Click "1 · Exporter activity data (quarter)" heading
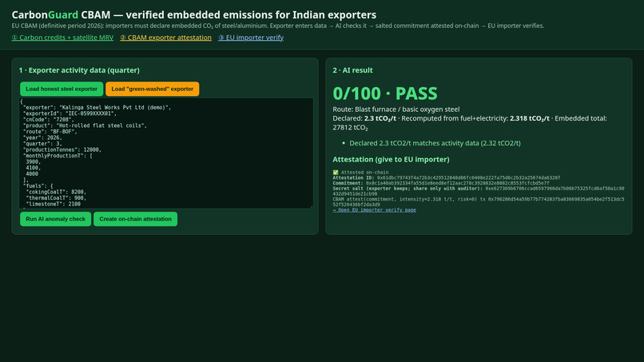Screen dimensions: 644x362 (79, 70)
